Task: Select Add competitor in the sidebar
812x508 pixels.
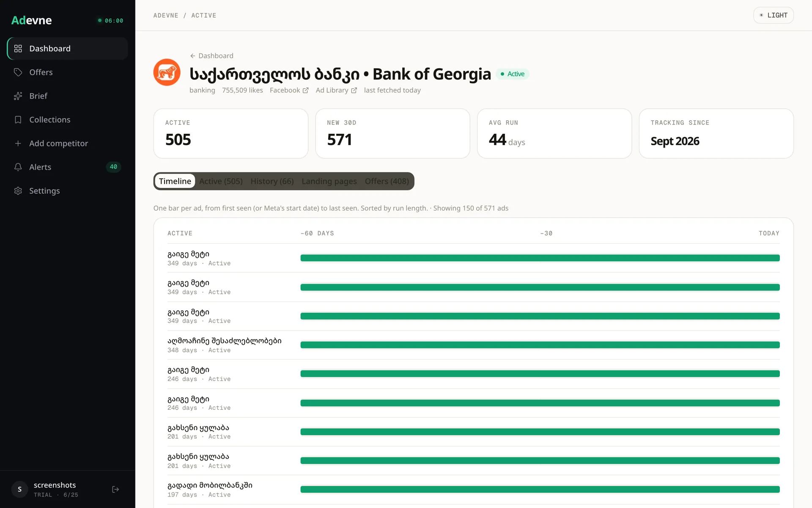Action: 67,144
